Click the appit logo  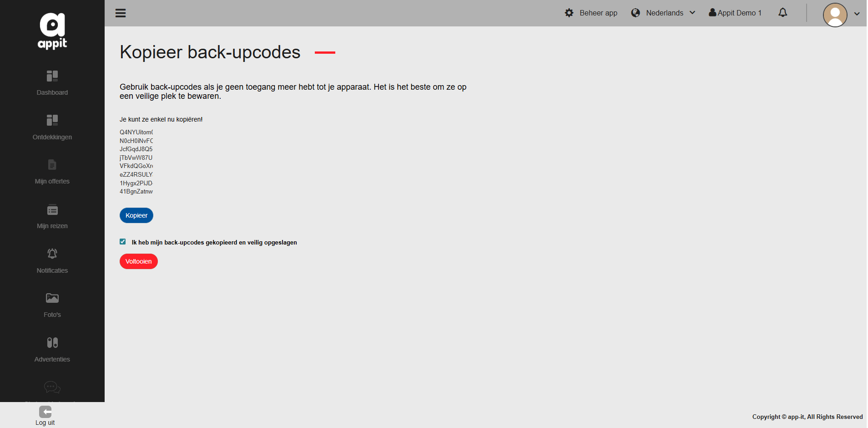tap(52, 31)
